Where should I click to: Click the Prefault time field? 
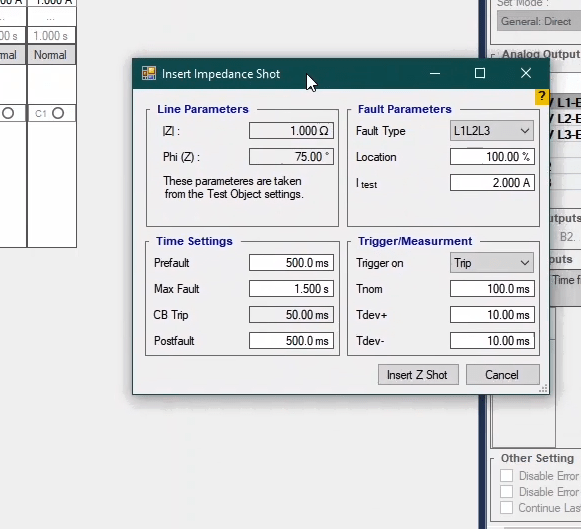(291, 263)
